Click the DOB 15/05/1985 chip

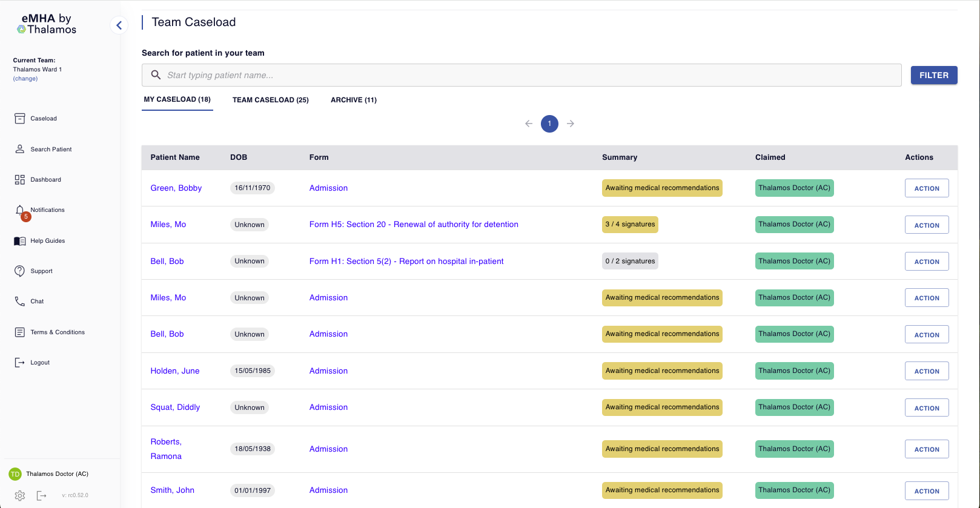(253, 371)
